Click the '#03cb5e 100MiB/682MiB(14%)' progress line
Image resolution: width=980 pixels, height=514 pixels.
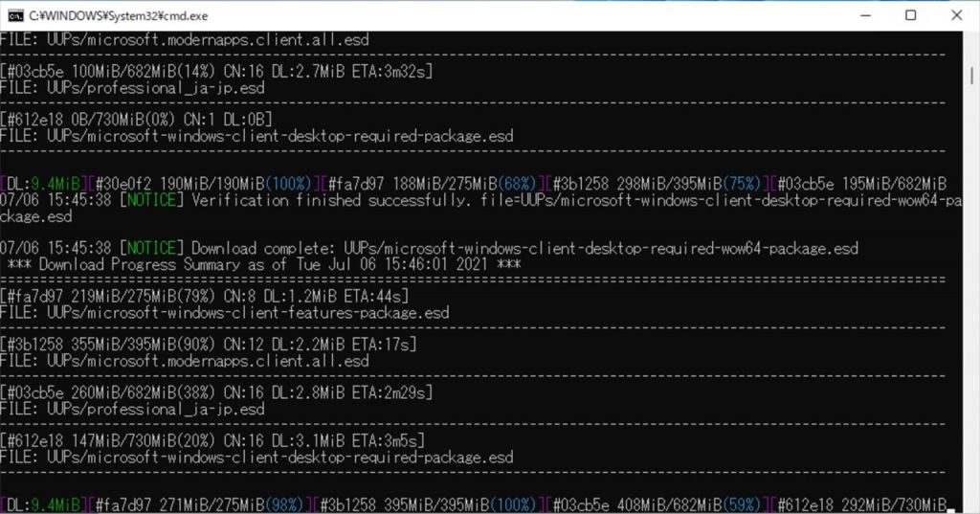click(216, 71)
